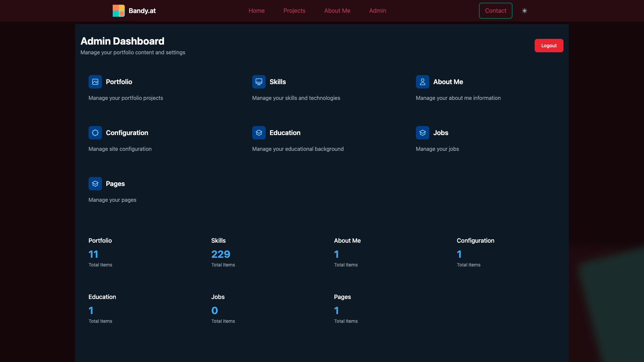Click the Skills stat count 229
Viewport: 644px width, 362px height.
click(221, 254)
